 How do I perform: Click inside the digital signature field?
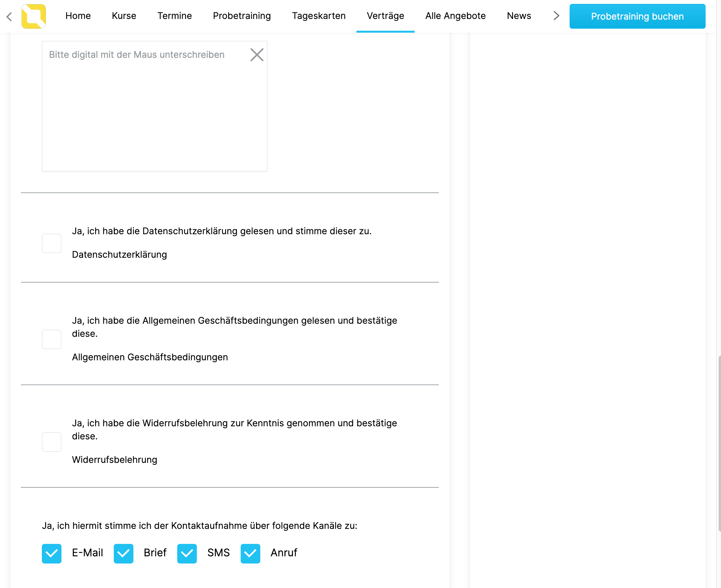155,106
